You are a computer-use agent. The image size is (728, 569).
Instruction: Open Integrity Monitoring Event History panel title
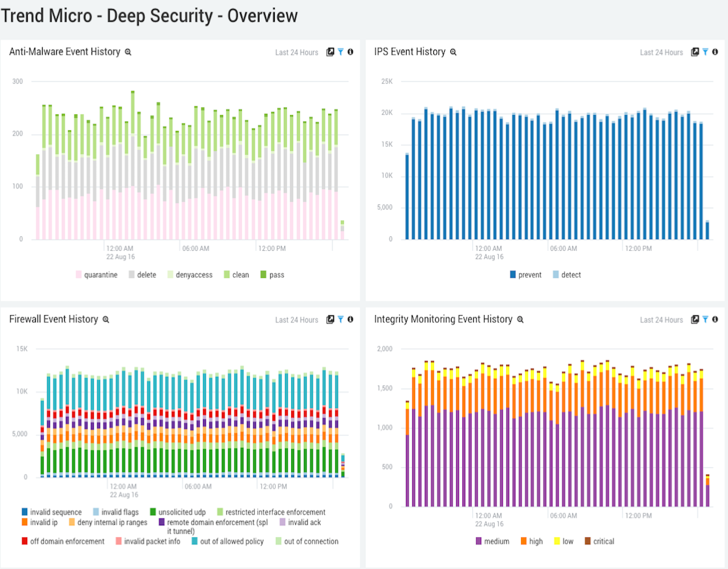(444, 319)
